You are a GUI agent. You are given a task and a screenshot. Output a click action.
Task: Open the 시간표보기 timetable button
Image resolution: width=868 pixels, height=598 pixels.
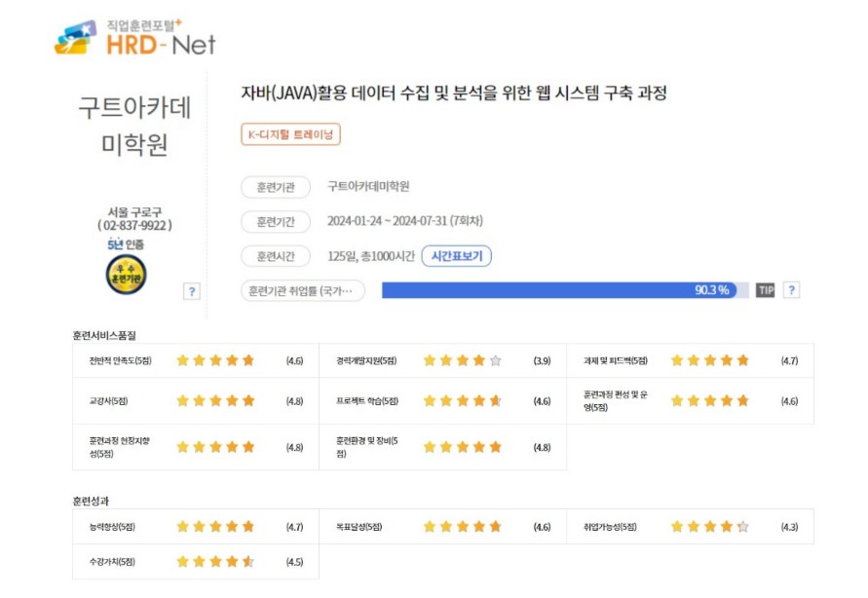(x=457, y=256)
